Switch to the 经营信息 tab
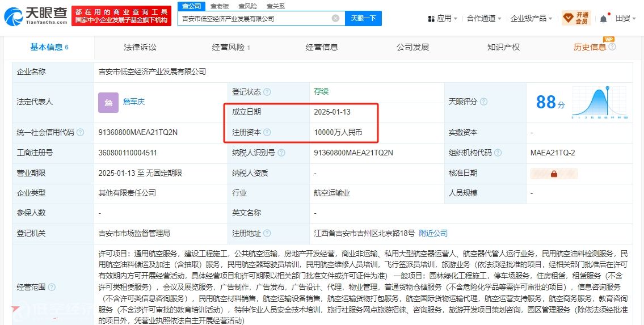644x325 pixels. coord(322,47)
